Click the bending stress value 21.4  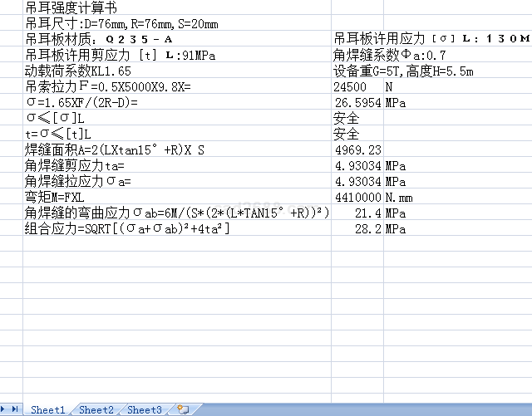(357, 213)
